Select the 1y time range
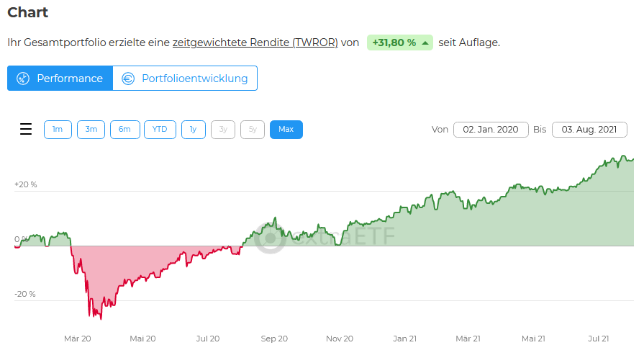This screenshot has width=644, height=358. tap(194, 130)
